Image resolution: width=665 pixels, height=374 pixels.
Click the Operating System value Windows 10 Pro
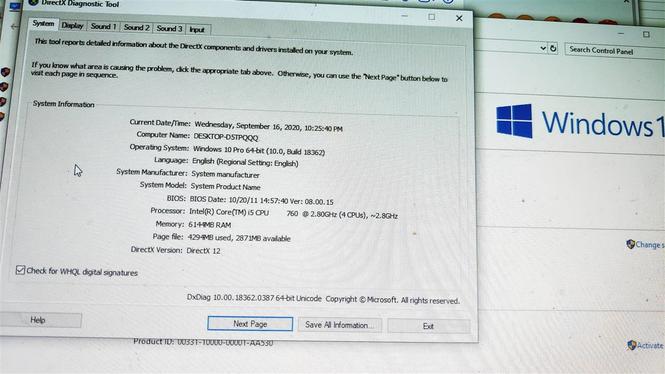tap(259, 151)
